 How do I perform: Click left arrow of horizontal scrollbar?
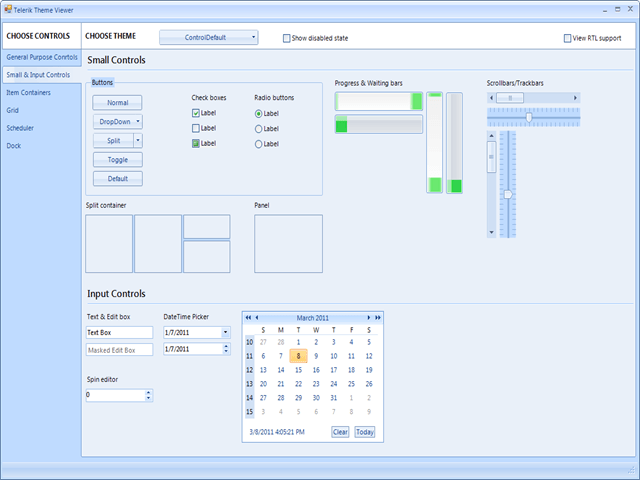point(491,98)
